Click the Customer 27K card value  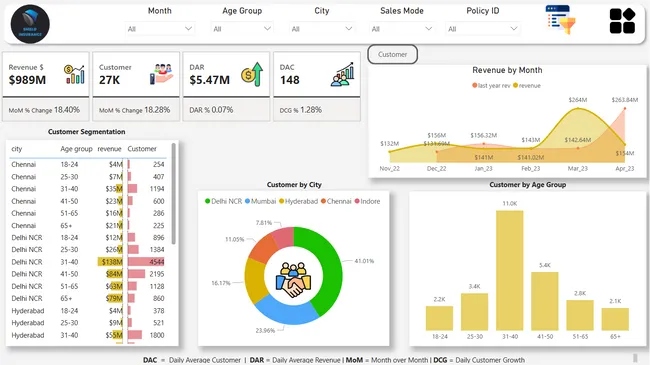click(x=109, y=80)
